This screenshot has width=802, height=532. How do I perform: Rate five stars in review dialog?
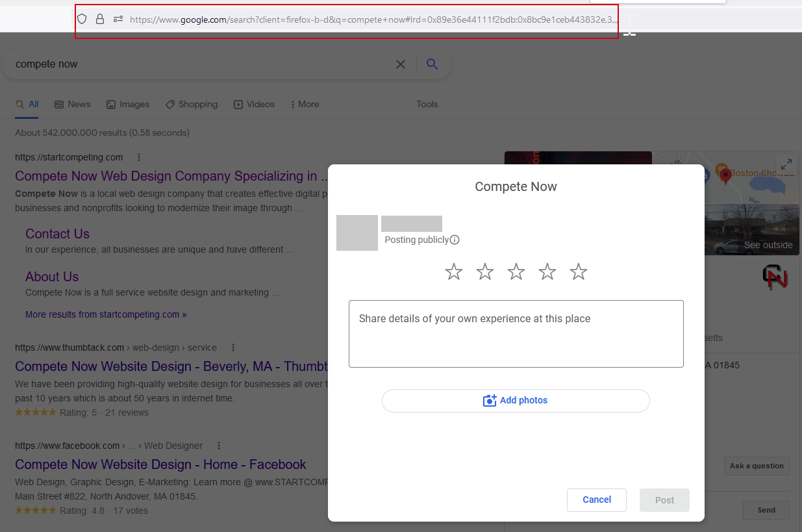pos(579,272)
